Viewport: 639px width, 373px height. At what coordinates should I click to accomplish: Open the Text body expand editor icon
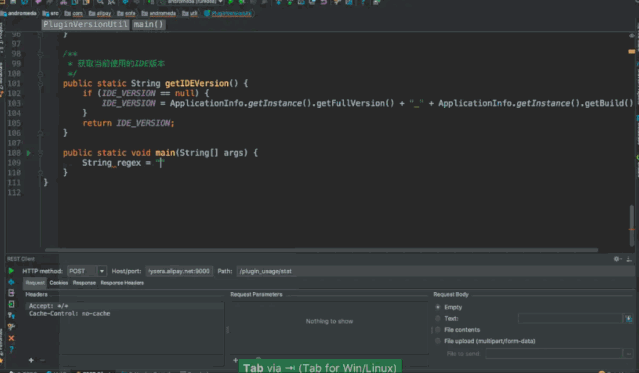(x=629, y=318)
